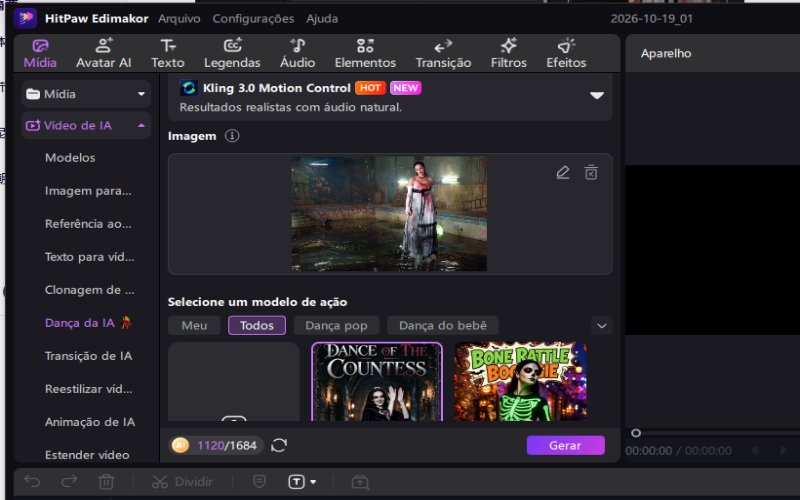
Task: Click the marker shield icon in timeline toolbar
Action: coord(259,482)
